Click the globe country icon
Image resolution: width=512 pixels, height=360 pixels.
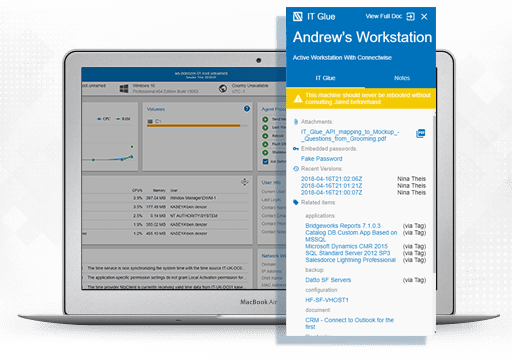pyautogui.click(x=223, y=88)
